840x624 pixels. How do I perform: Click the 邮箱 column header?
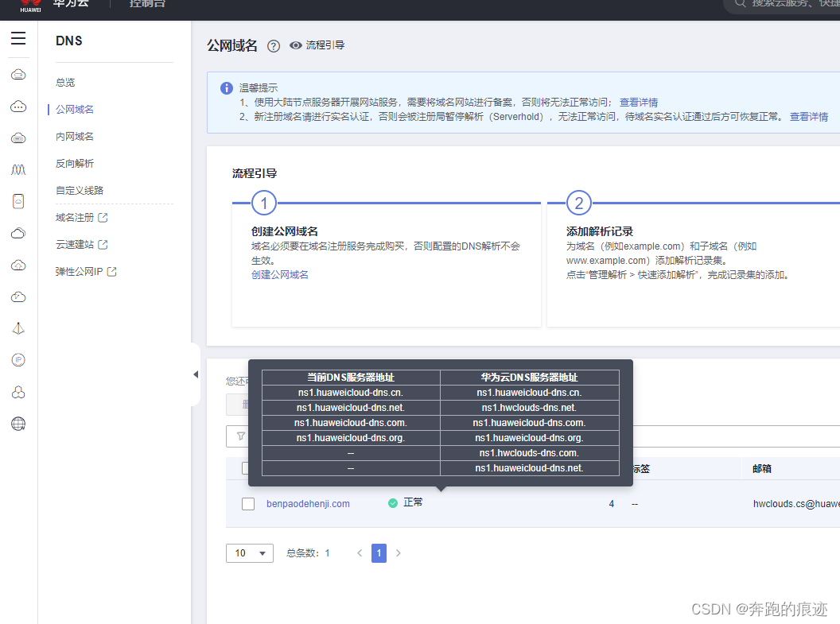(762, 468)
